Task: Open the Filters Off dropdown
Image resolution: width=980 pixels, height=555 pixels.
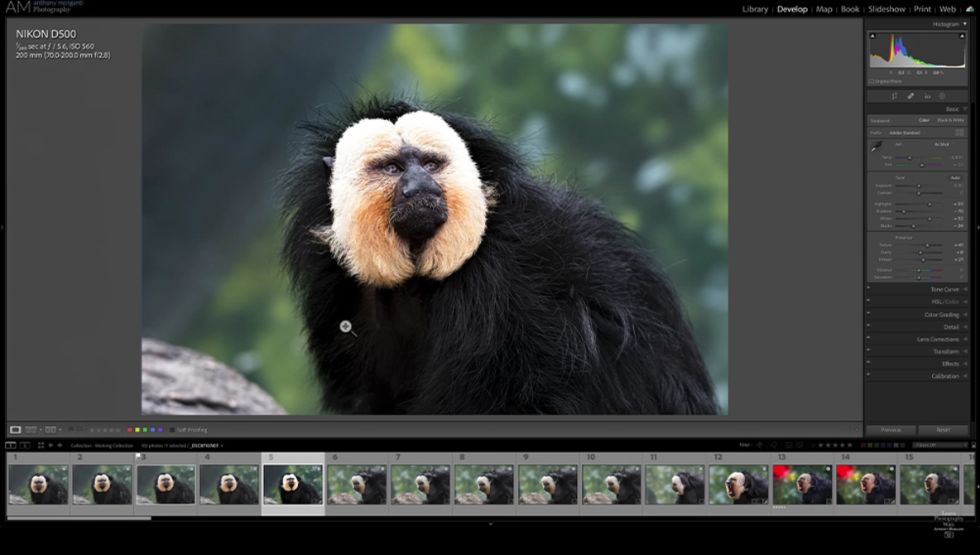Action: (x=940, y=446)
